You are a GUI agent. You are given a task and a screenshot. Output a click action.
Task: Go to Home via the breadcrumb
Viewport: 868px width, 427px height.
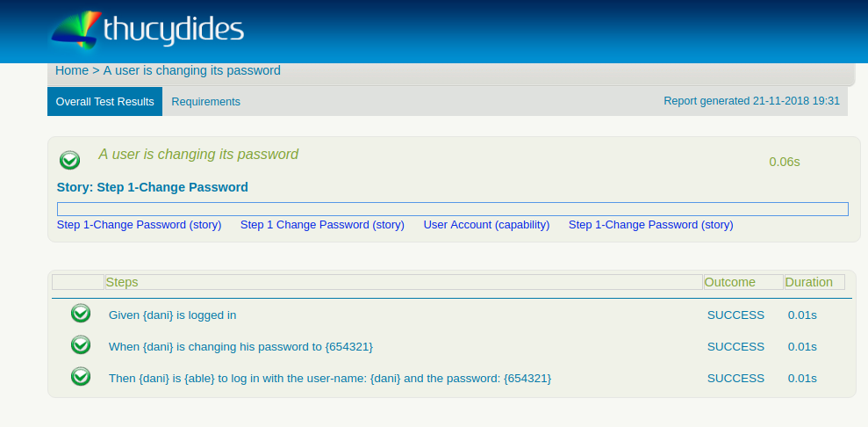(71, 70)
